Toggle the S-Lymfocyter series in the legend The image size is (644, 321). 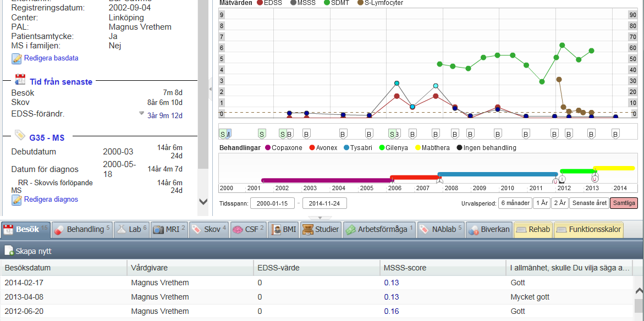pyautogui.click(x=380, y=2)
